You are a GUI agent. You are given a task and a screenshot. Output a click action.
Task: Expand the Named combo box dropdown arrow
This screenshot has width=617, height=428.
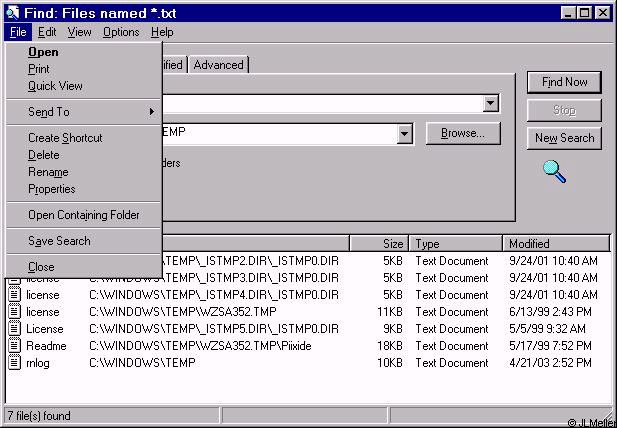click(x=490, y=104)
